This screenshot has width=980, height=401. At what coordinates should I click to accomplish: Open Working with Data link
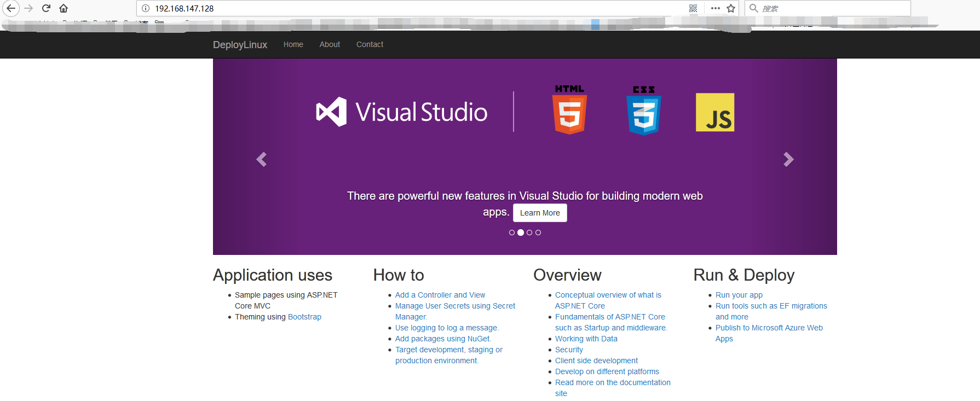pyautogui.click(x=586, y=339)
